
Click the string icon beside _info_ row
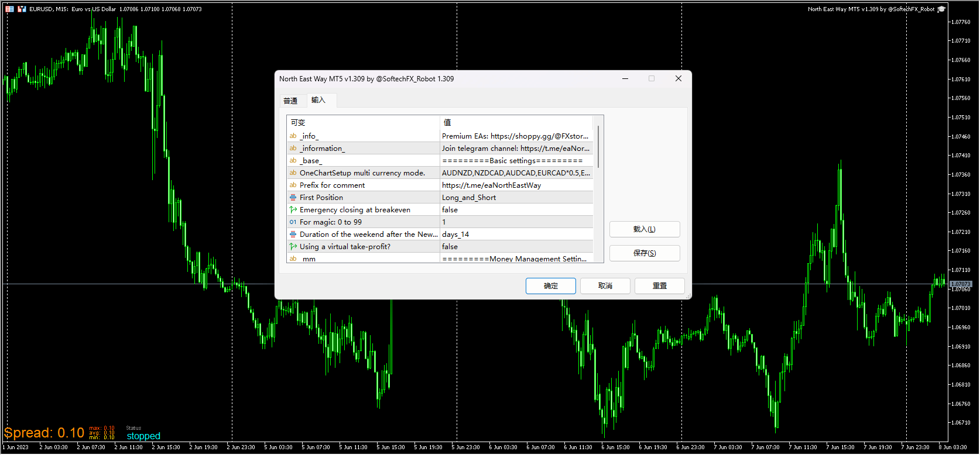coord(293,136)
